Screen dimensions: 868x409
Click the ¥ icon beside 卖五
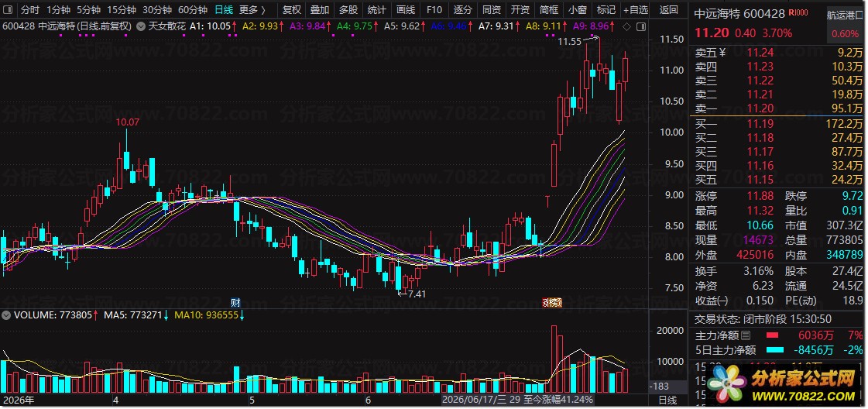[x=722, y=53]
